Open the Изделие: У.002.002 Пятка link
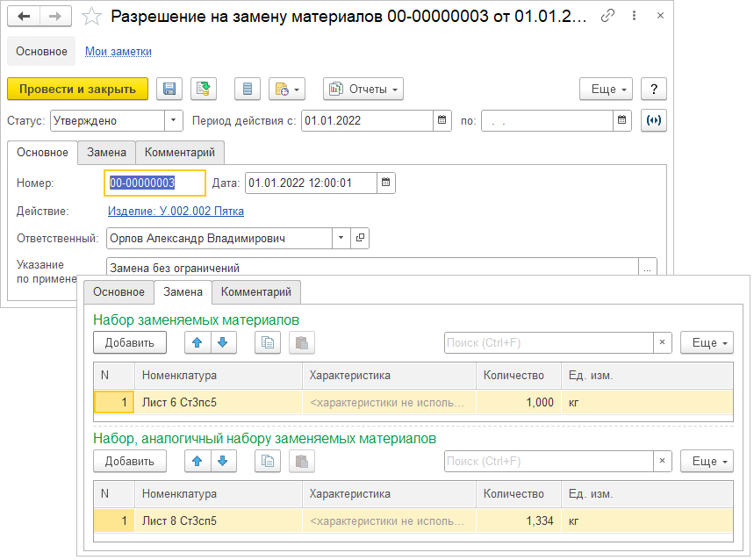 (x=176, y=211)
